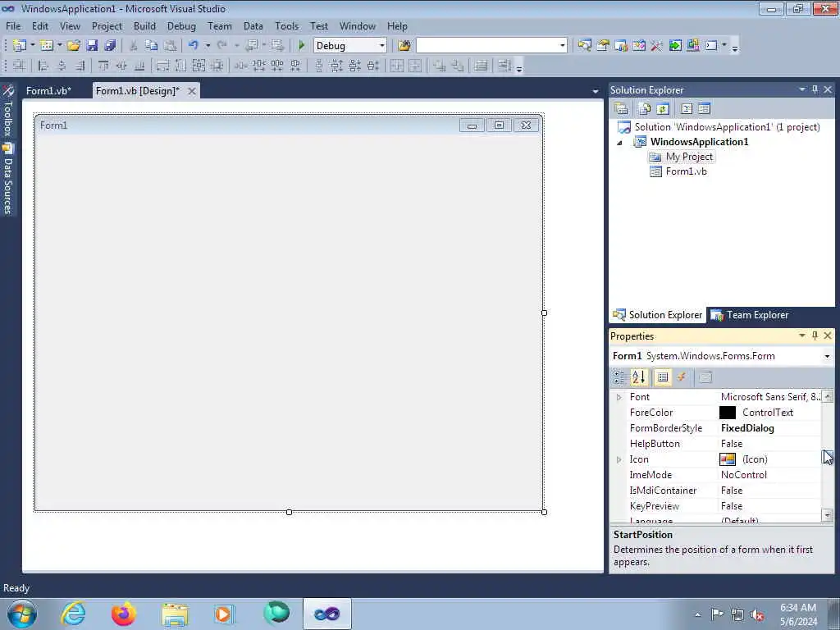Open the document tabs list dropdown arrow

tap(596, 92)
